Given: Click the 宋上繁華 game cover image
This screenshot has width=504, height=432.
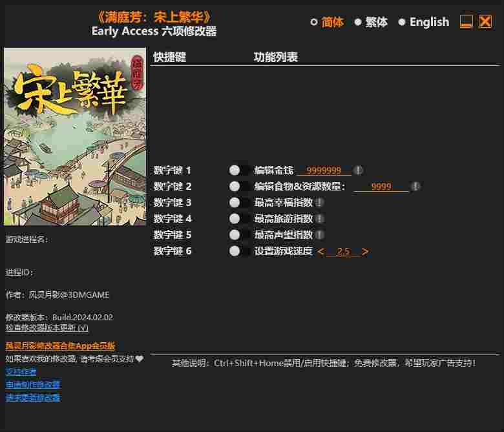Looking at the screenshot, I should 75,137.
